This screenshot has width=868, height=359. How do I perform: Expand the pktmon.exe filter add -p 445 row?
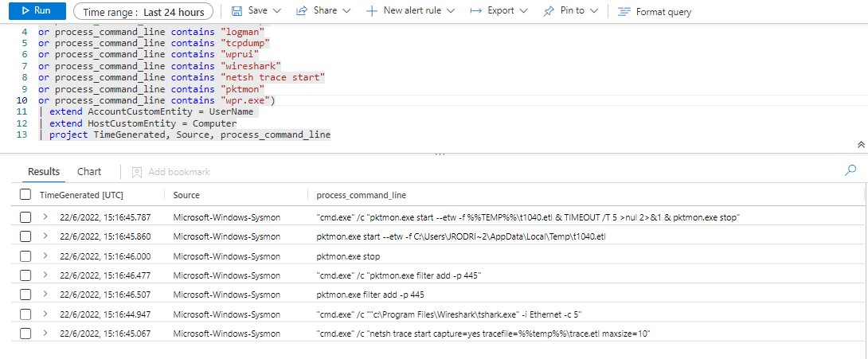[45, 295]
